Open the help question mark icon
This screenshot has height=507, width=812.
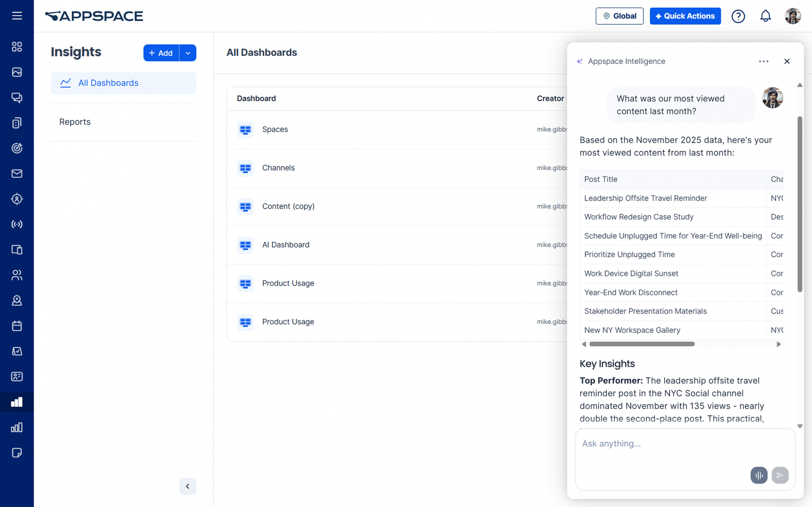[738, 16]
